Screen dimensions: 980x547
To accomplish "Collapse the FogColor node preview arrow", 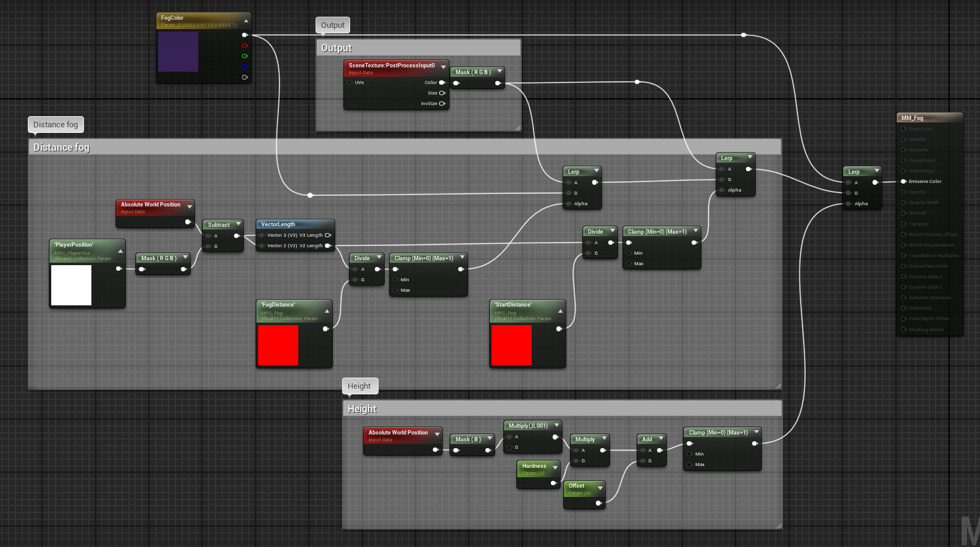I will [x=246, y=20].
